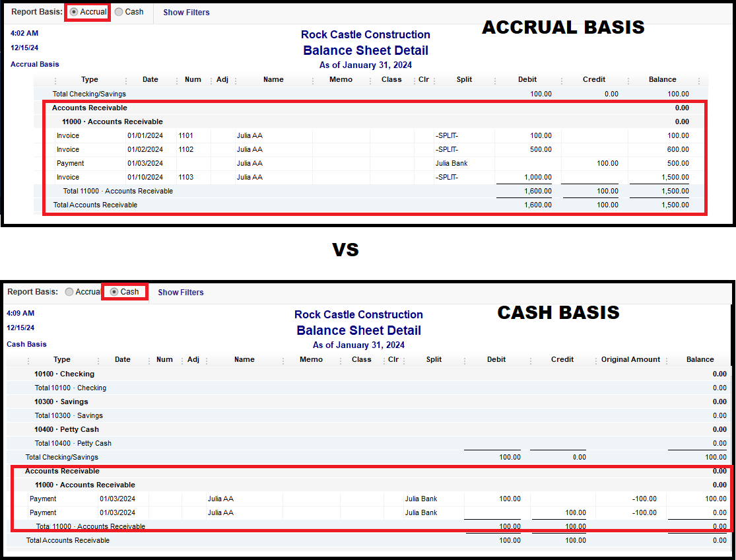Choose the Cash radio button in the Cash Basis report

tap(114, 292)
